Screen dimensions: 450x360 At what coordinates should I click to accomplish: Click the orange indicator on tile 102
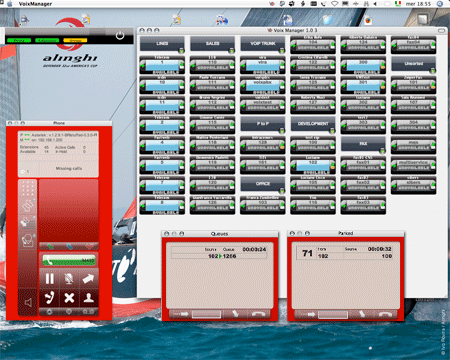coord(332,167)
